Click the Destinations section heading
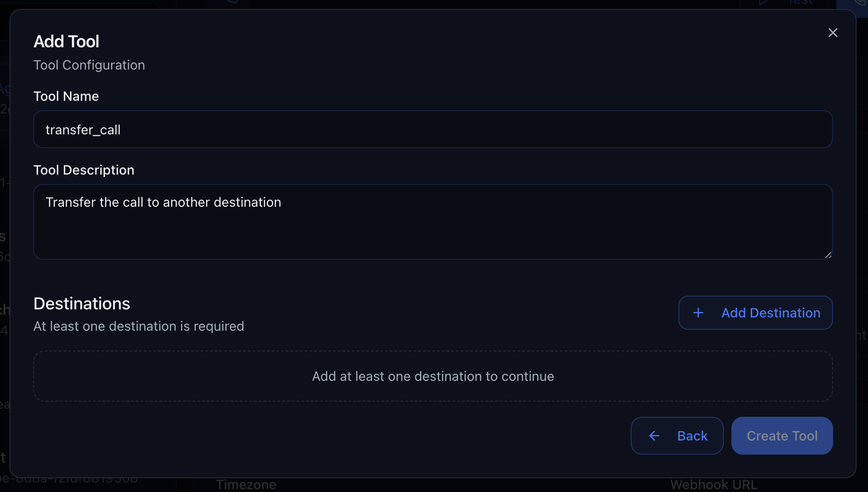Image resolution: width=868 pixels, height=492 pixels. tap(81, 303)
